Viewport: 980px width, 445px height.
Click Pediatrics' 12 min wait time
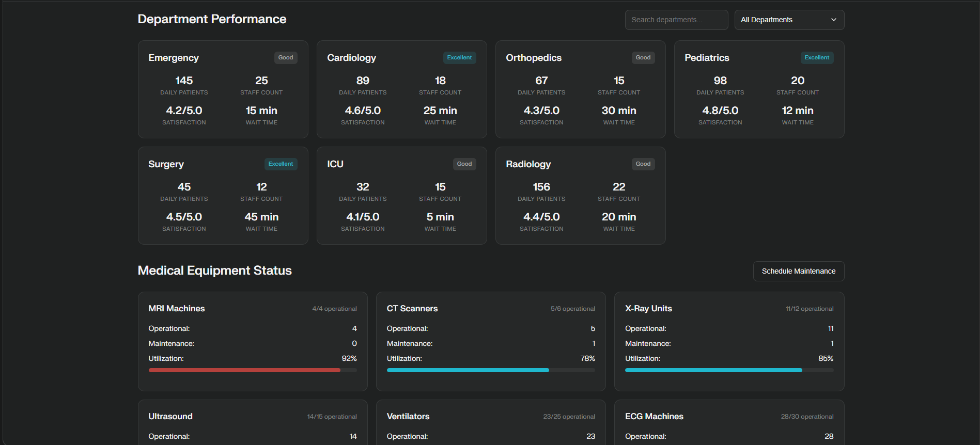coord(798,110)
